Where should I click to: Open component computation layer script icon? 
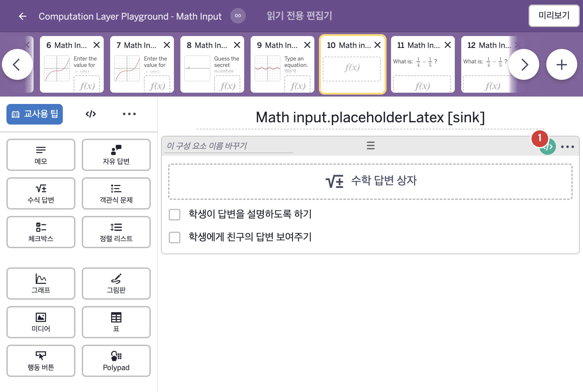[548, 147]
